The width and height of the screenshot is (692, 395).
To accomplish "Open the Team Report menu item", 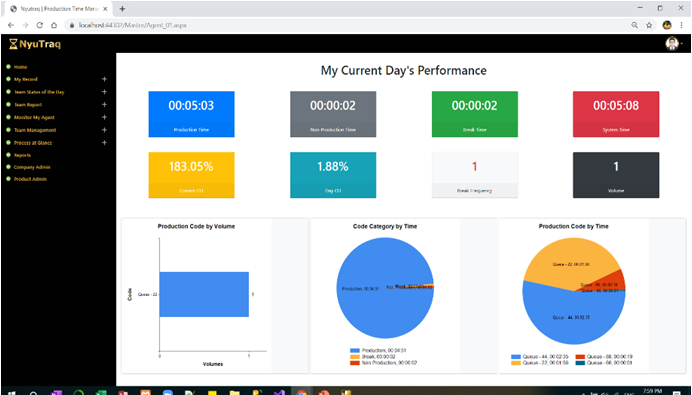I will click(x=28, y=105).
